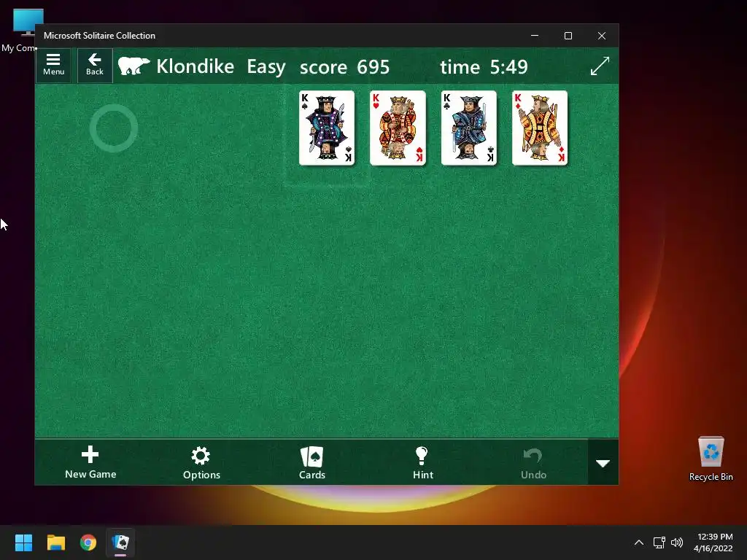Click the score 695 display
Image resolution: width=747 pixels, height=560 pixels.
pyautogui.click(x=344, y=66)
